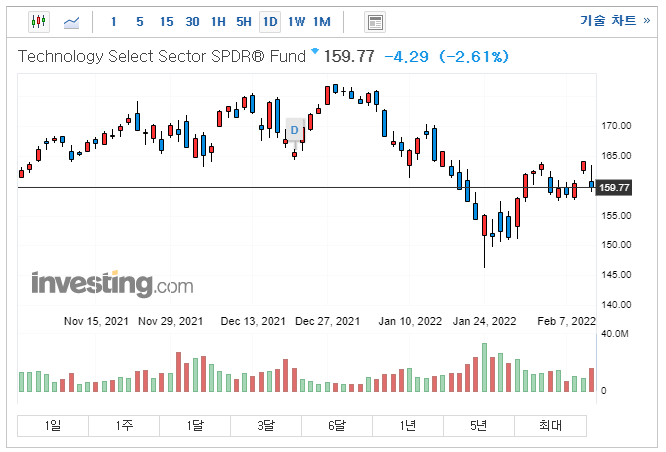Select the 1D daily interval
This screenshot has width=666, height=452.
(270, 22)
